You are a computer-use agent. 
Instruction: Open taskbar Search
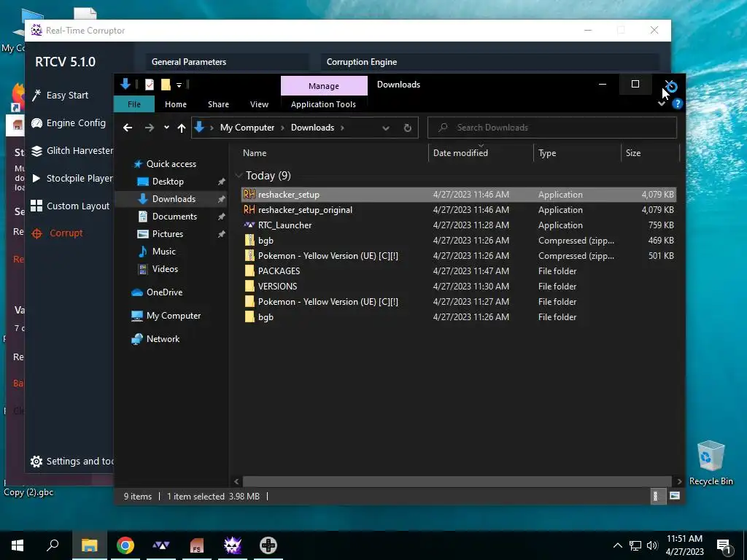point(53,545)
